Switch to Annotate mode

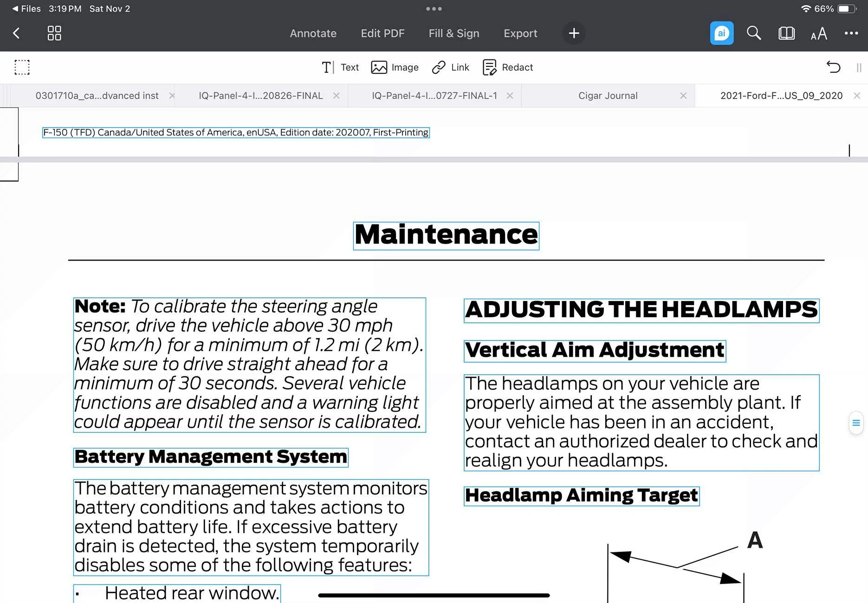(313, 33)
